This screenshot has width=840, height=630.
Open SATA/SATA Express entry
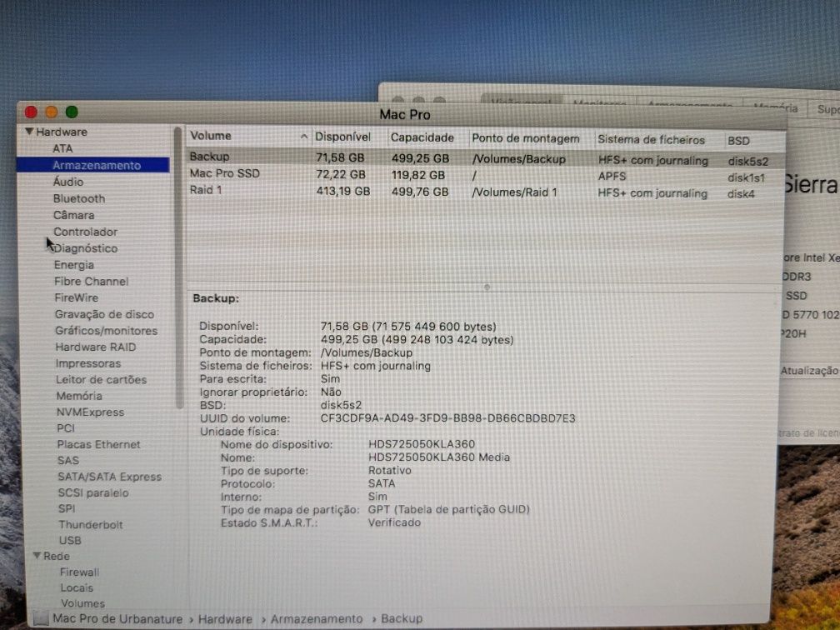(x=109, y=477)
